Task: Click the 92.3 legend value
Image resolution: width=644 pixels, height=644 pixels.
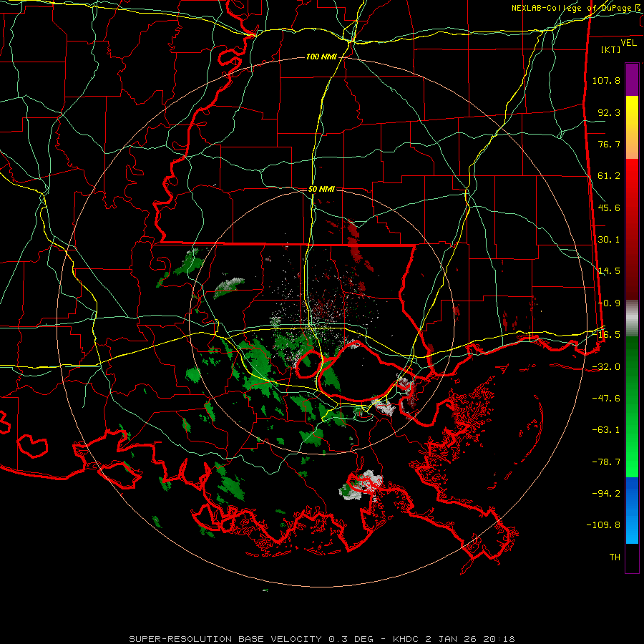Action: pyautogui.click(x=609, y=112)
